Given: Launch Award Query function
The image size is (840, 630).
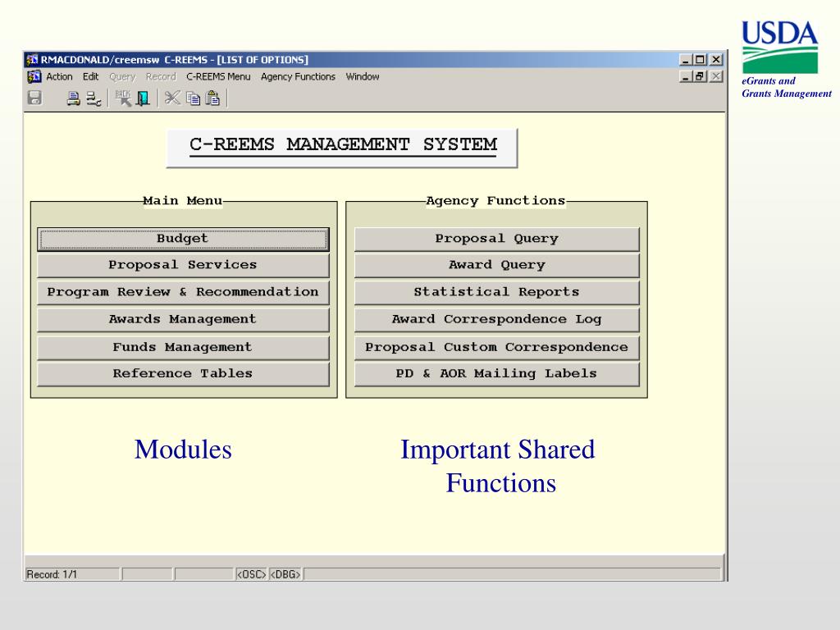Looking at the screenshot, I should pyautogui.click(x=496, y=265).
